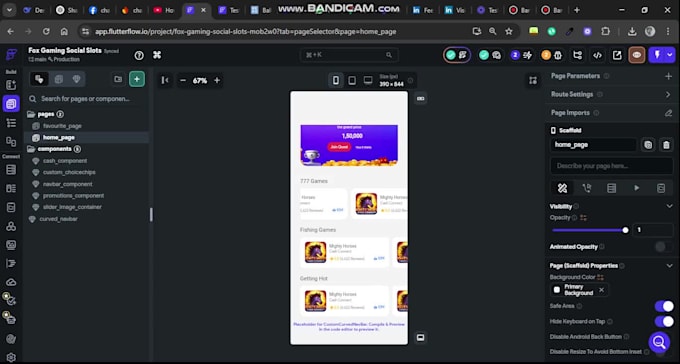Open the App Values sidebar icon
Screen dimensions: 680x364
click(11, 207)
